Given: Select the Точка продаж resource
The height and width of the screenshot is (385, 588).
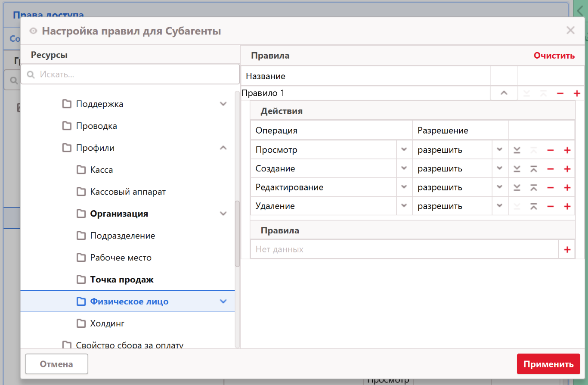Looking at the screenshot, I should [121, 280].
